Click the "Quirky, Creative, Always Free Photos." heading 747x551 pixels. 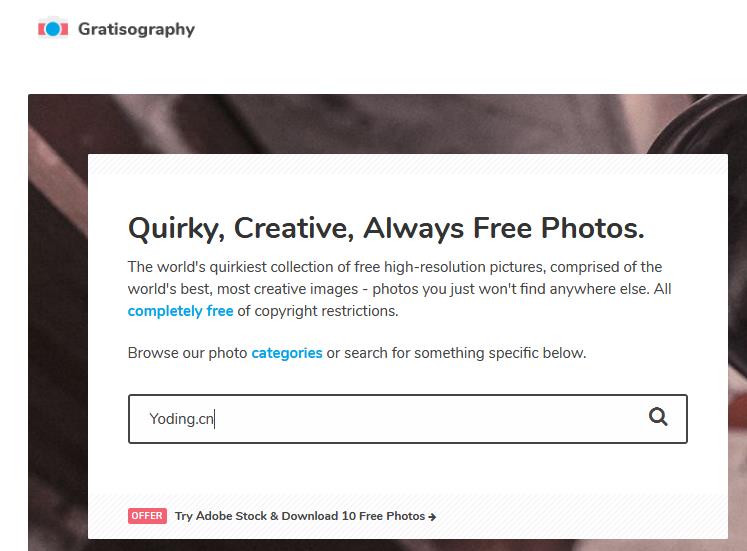coord(386,228)
